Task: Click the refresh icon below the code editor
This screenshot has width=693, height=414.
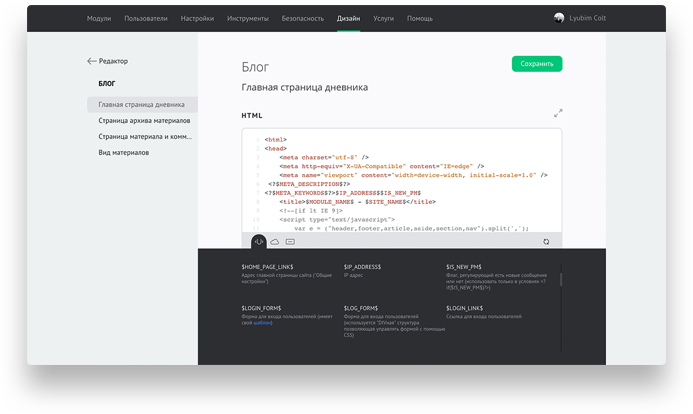Action: pyautogui.click(x=546, y=242)
